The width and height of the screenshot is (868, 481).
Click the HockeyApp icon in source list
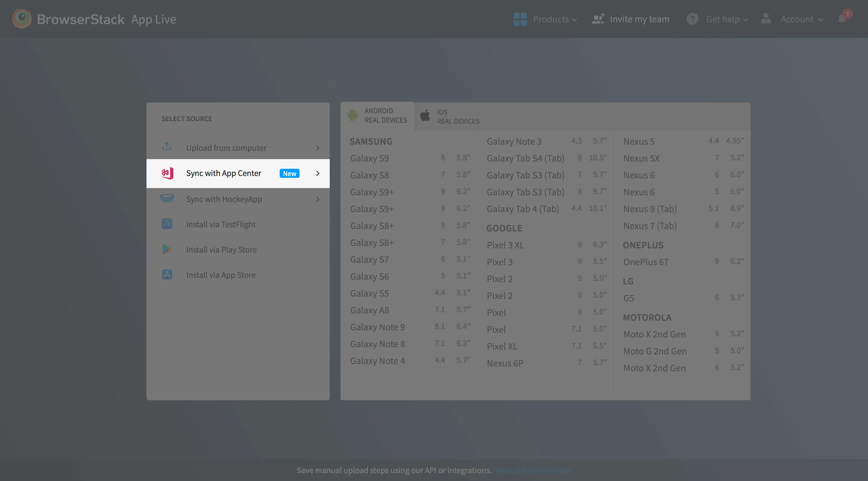point(167,199)
